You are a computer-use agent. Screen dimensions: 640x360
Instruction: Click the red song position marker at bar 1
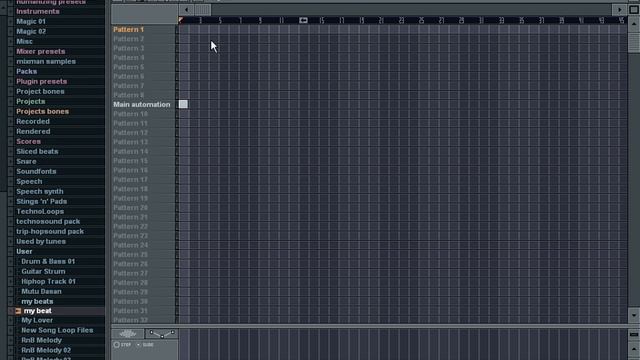pyautogui.click(x=181, y=20)
